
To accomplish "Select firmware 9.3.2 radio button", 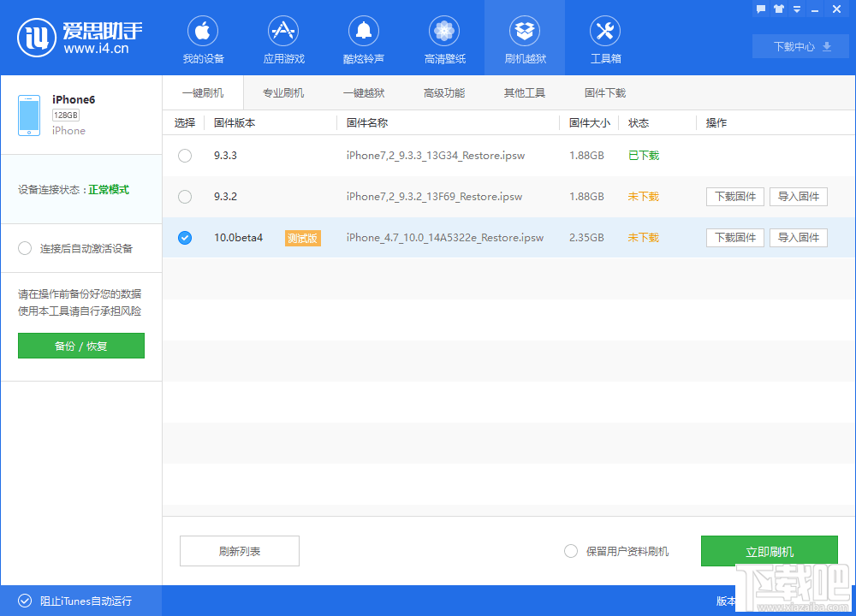I will (185, 197).
